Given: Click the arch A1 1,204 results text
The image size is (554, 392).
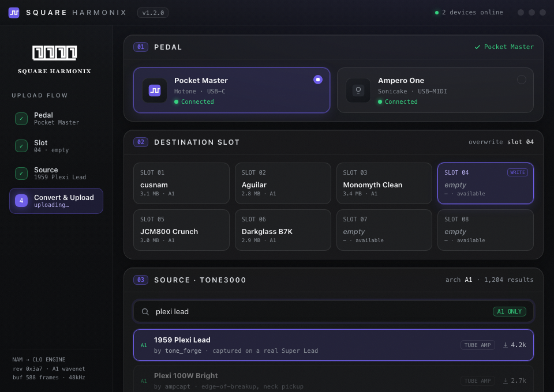Looking at the screenshot, I should point(489,280).
